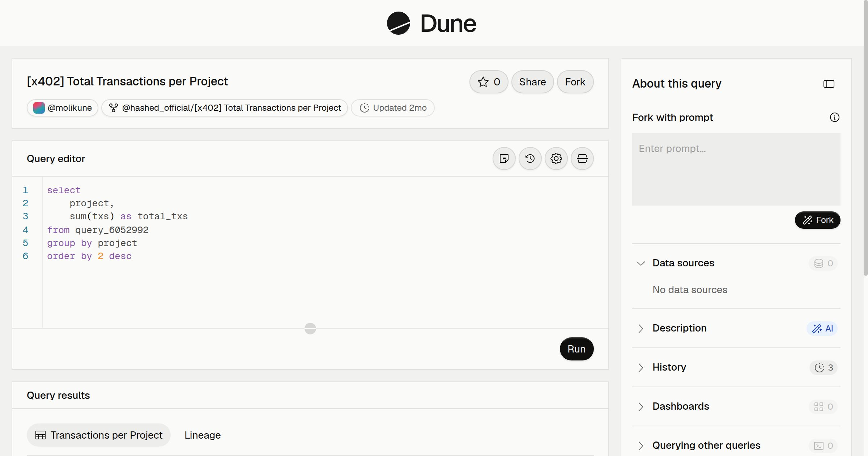Toggle the editor layout collapse icon
This screenshot has height=456, width=868.
click(x=582, y=159)
